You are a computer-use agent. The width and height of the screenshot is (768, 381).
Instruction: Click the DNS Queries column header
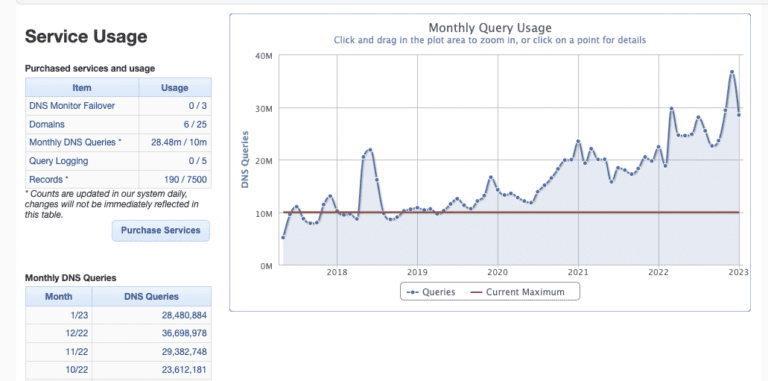(x=151, y=296)
